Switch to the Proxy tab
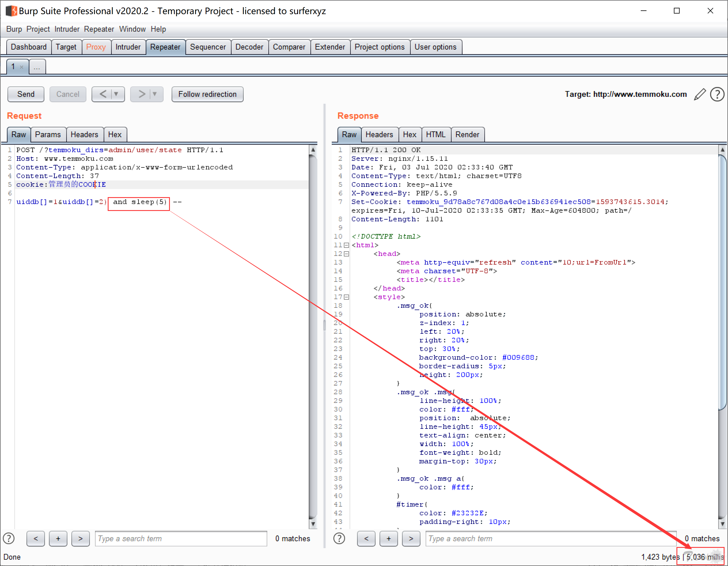The image size is (728, 566). pos(96,47)
